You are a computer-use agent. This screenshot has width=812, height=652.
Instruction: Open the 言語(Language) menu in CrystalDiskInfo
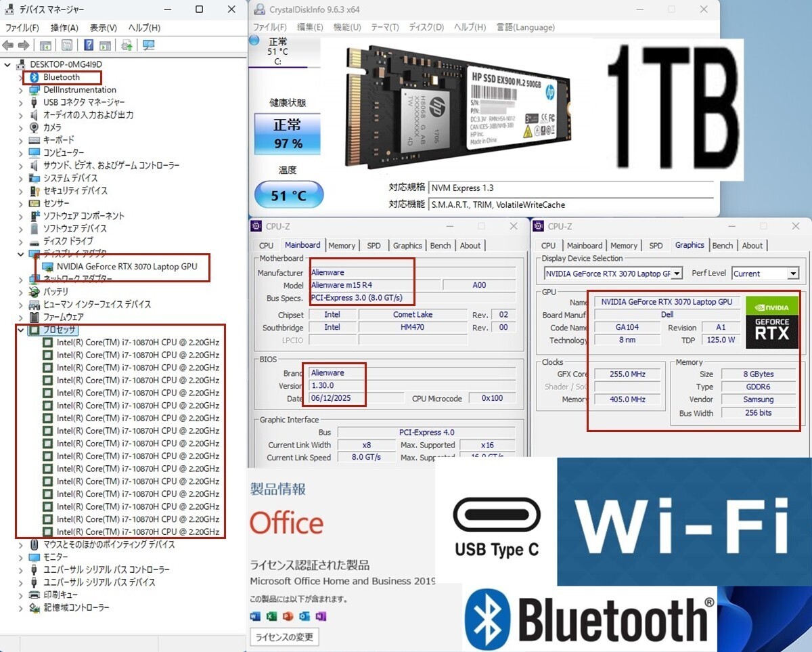(526, 27)
